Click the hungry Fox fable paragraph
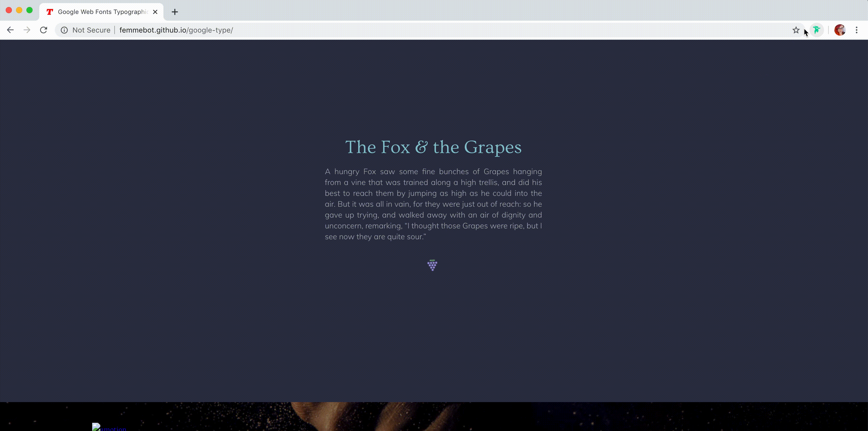This screenshot has width=868, height=431. (433, 204)
